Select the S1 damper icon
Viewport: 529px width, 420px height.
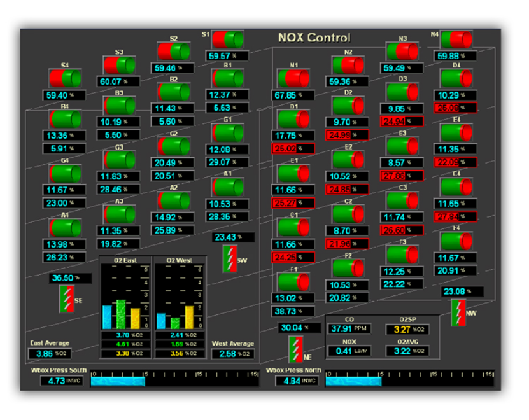point(228,39)
